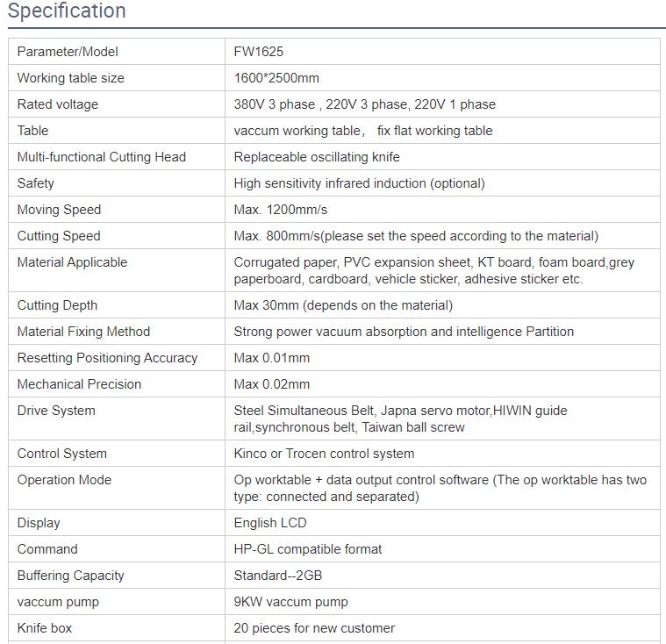Select the 'Moving Speed' label
666x644 pixels.
coord(59,210)
